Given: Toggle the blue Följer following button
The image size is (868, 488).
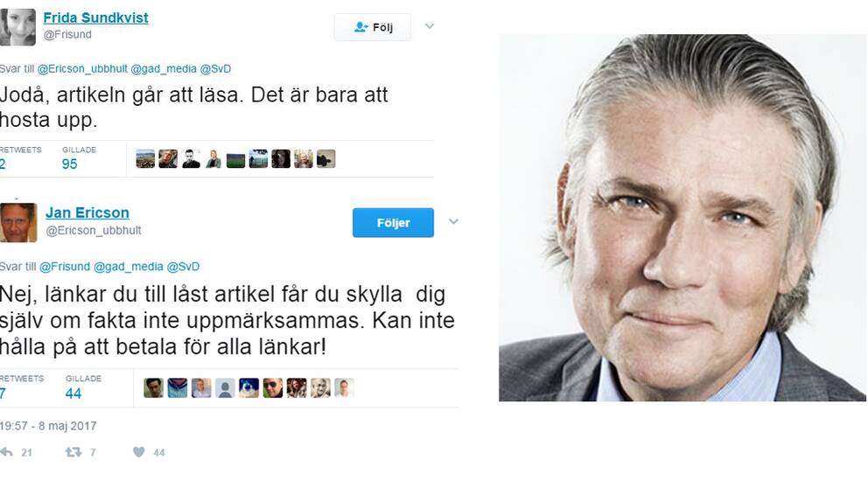Looking at the screenshot, I should [x=393, y=222].
